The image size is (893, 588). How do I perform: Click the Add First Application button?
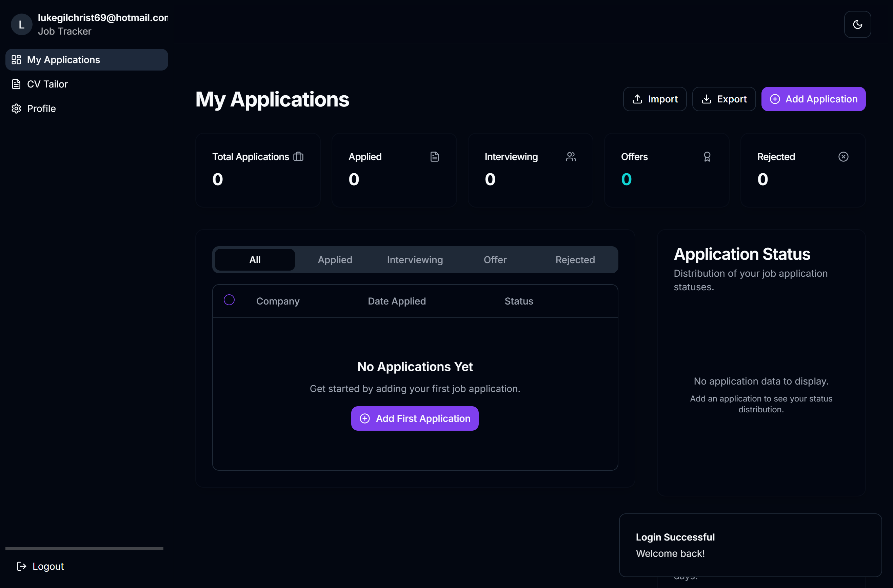click(x=415, y=418)
